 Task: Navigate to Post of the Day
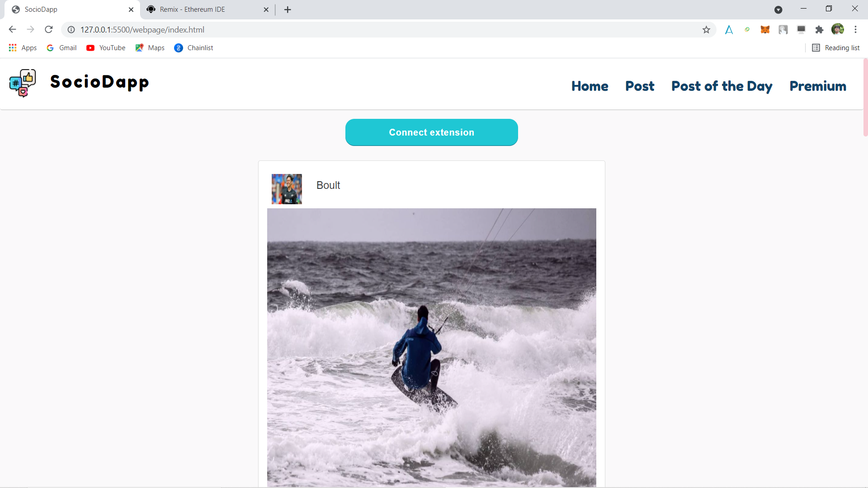point(722,86)
